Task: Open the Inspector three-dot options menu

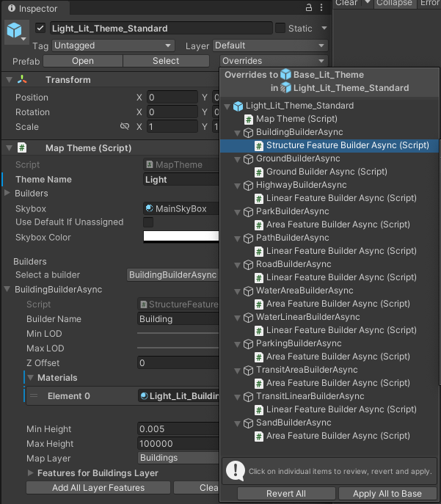Action: tap(321, 8)
